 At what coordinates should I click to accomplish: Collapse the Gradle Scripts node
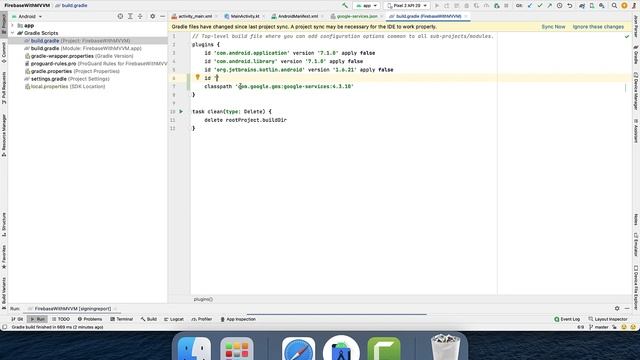pyautogui.click(x=12, y=33)
